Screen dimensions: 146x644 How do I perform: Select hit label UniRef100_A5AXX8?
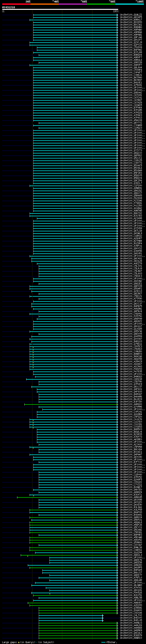tap(131, 120)
